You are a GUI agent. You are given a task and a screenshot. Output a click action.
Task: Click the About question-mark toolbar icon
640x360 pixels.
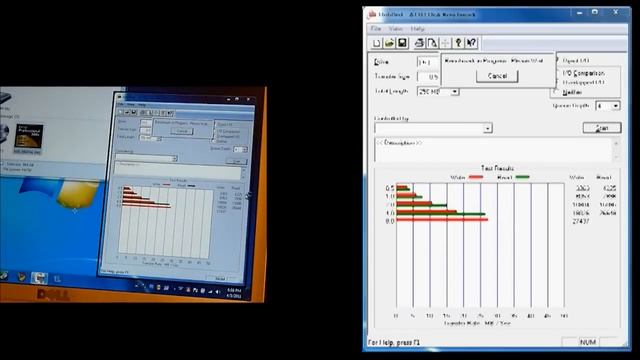[458, 43]
